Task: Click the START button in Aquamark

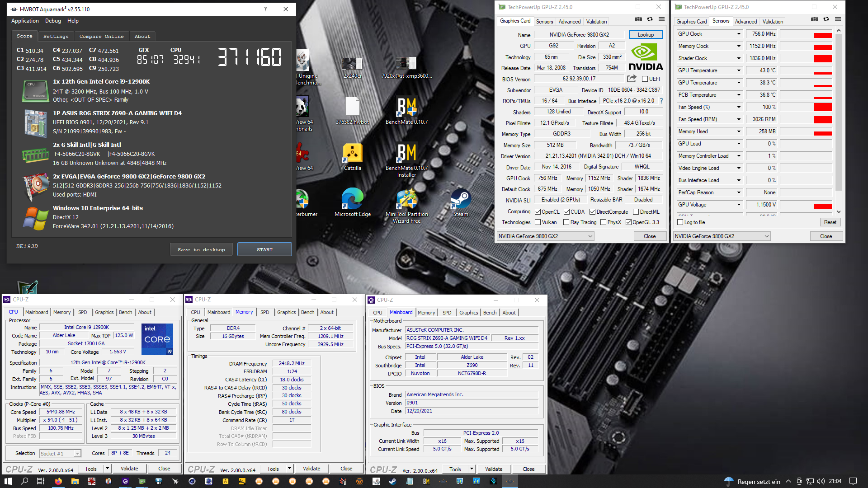Action: (x=264, y=249)
